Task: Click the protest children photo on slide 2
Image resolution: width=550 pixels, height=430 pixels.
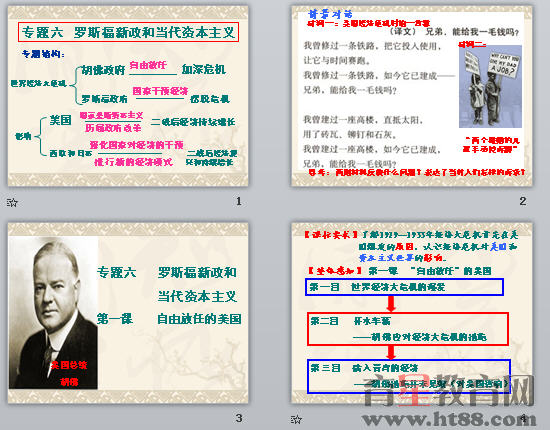Action: pos(490,86)
